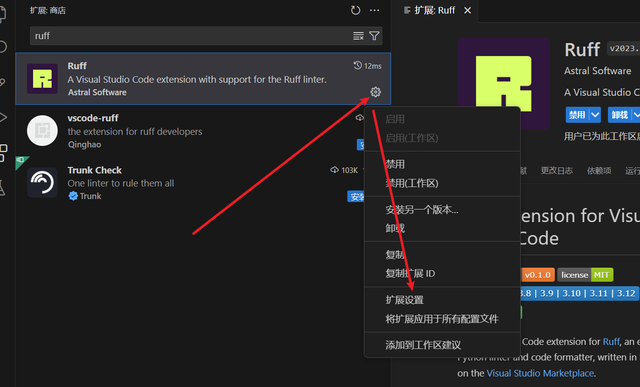Switch to the 更改日志 tab
Viewport: 640px width, 387px height.
pos(556,171)
